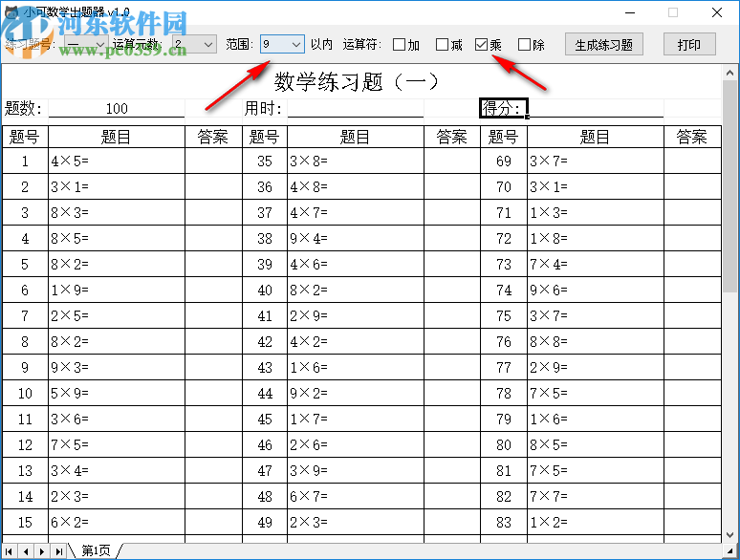Minimize the window
Image resolution: width=740 pixels, height=560 pixels.
coord(630,12)
